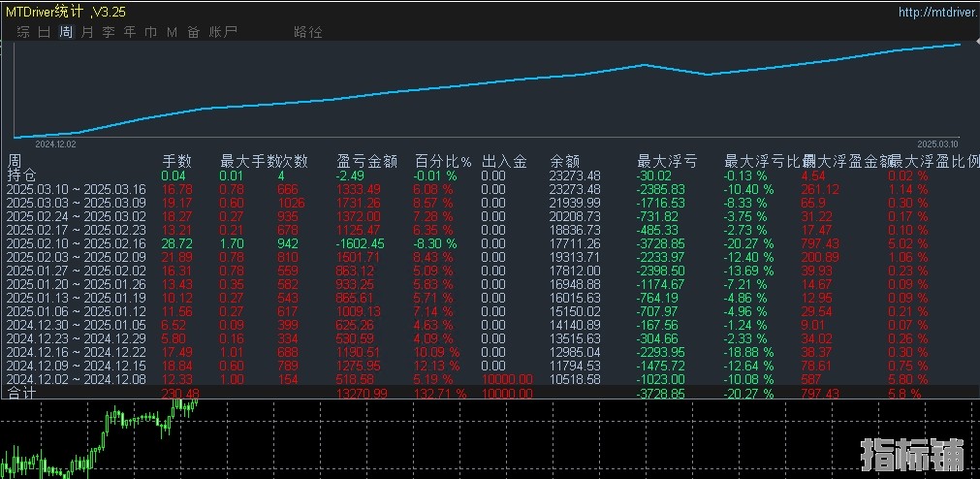Open the 季 quarterly statistics tab
980x479 pixels.
(x=109, y=32)
